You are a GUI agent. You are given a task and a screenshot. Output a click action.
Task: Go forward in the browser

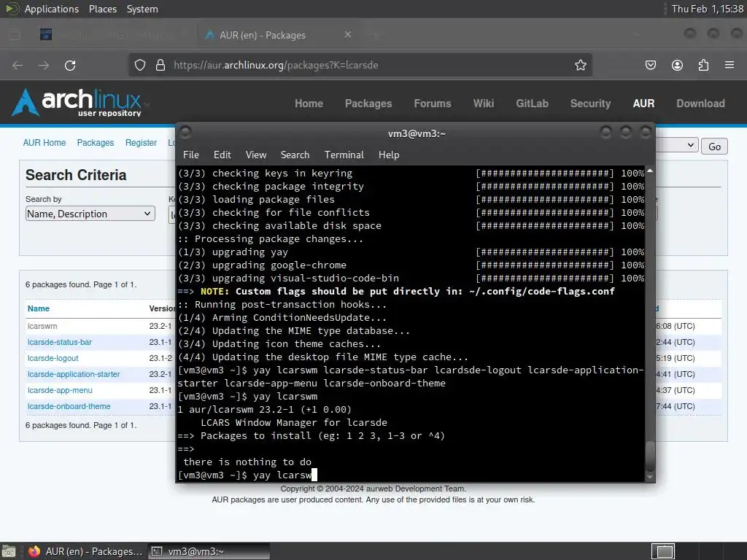(x=44, y=65)
